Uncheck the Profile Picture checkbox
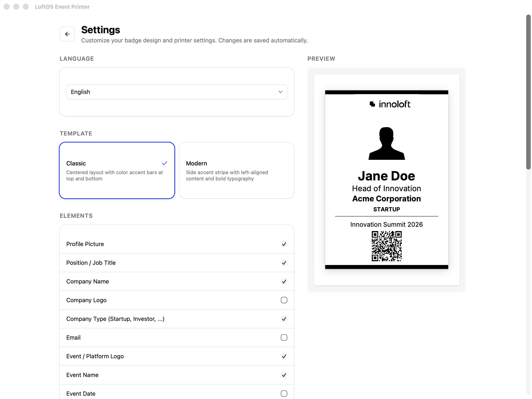Image resolution: width=532 pixels, height=399 pixels. coord(284,244)
